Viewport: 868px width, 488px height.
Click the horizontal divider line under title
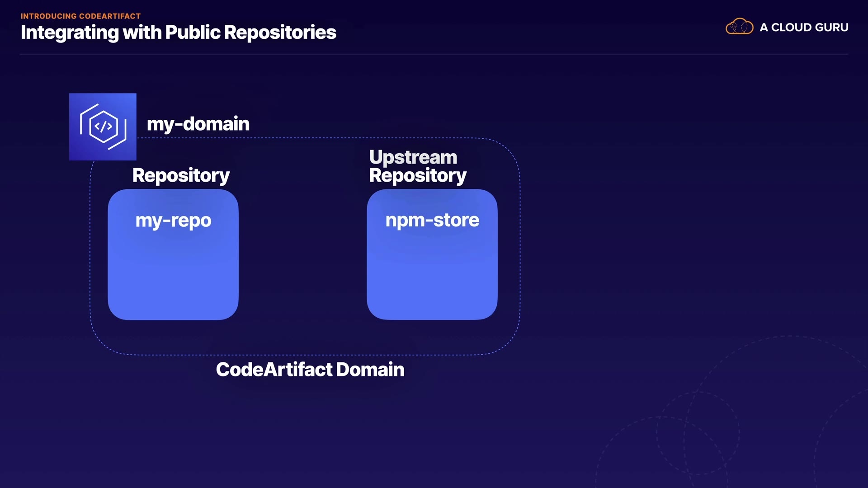pyautogui.click(x=434, y=55)
